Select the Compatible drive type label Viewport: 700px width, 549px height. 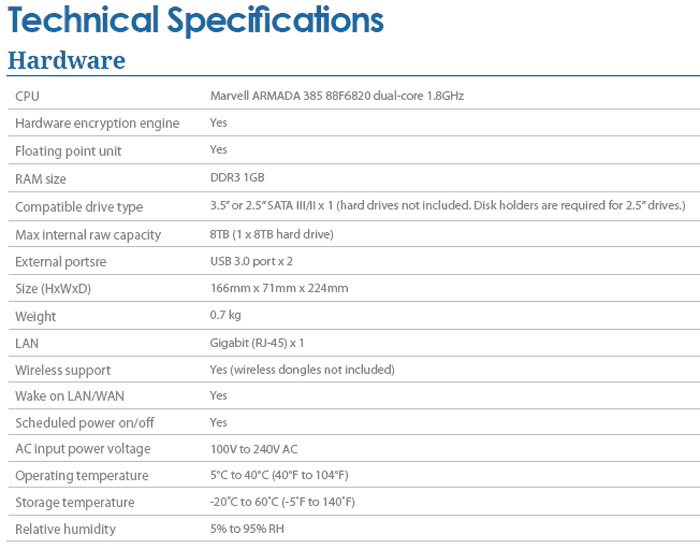(79, 207)
